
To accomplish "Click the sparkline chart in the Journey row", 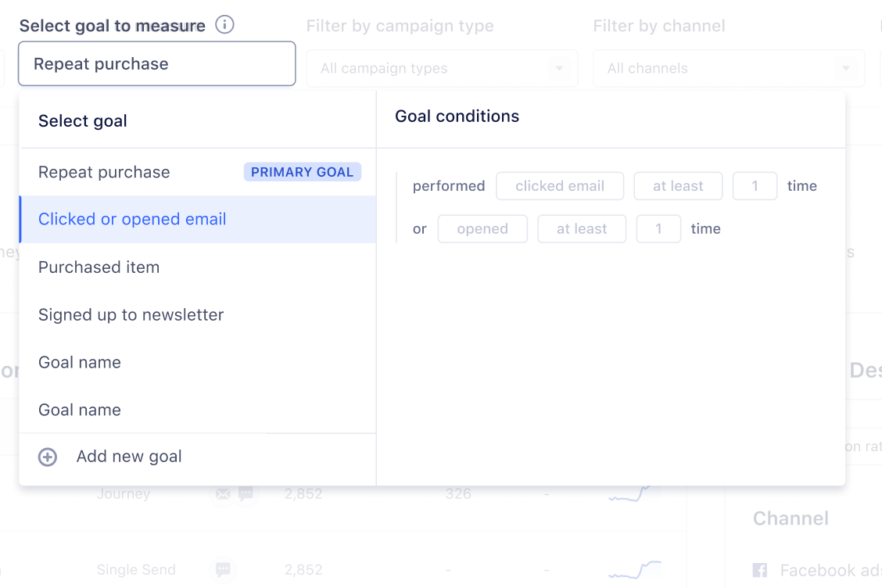I will coord(629,493).
